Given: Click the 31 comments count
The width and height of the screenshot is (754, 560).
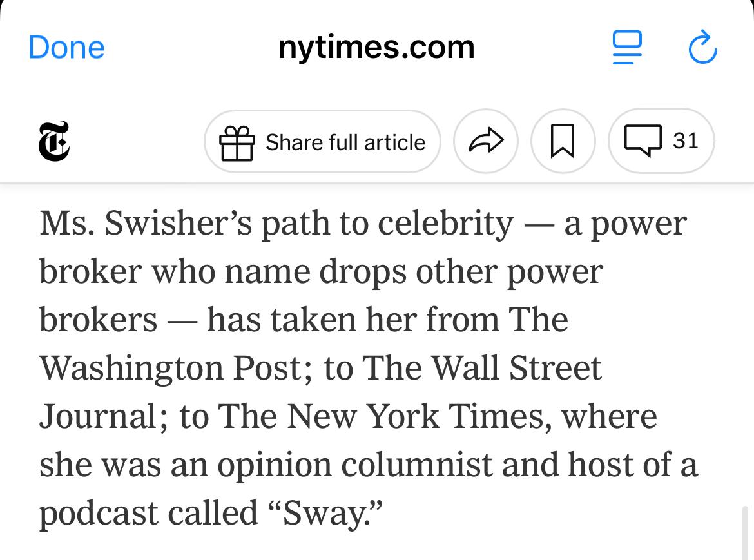Looking at the screenshot, I should point(685,141).
